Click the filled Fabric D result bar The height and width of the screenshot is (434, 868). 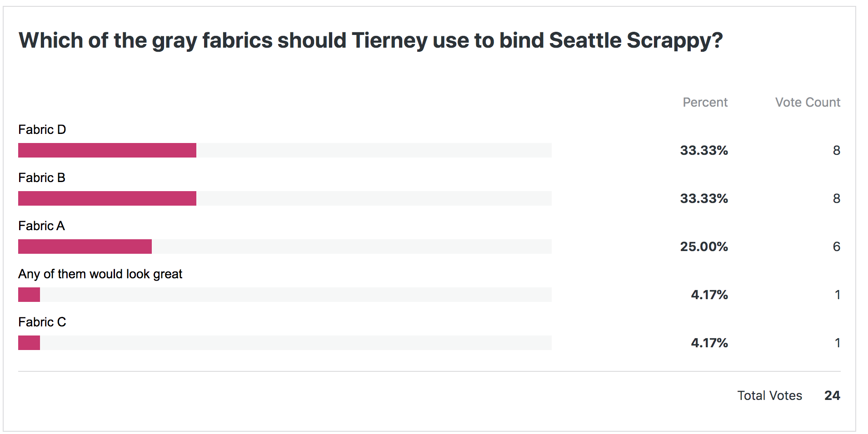point(107,150)
